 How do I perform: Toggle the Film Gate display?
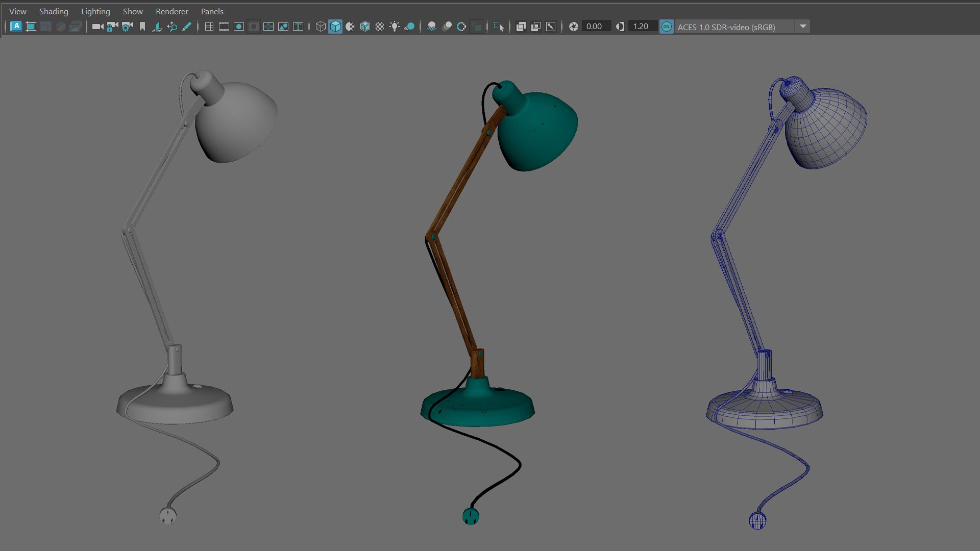pos(224,27)
